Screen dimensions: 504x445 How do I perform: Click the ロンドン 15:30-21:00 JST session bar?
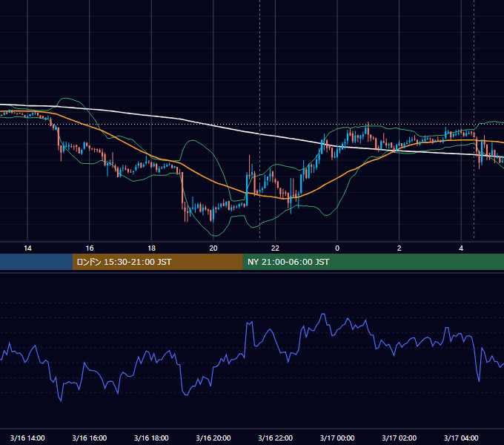pos(157,262)
